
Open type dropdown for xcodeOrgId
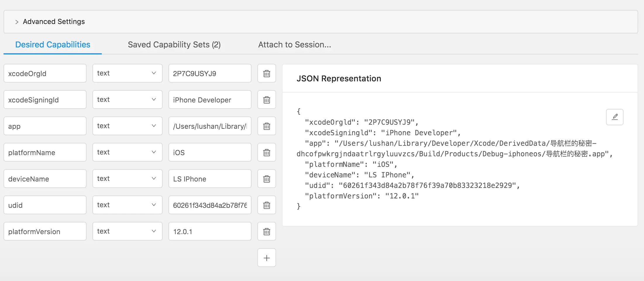click(127, 73)
